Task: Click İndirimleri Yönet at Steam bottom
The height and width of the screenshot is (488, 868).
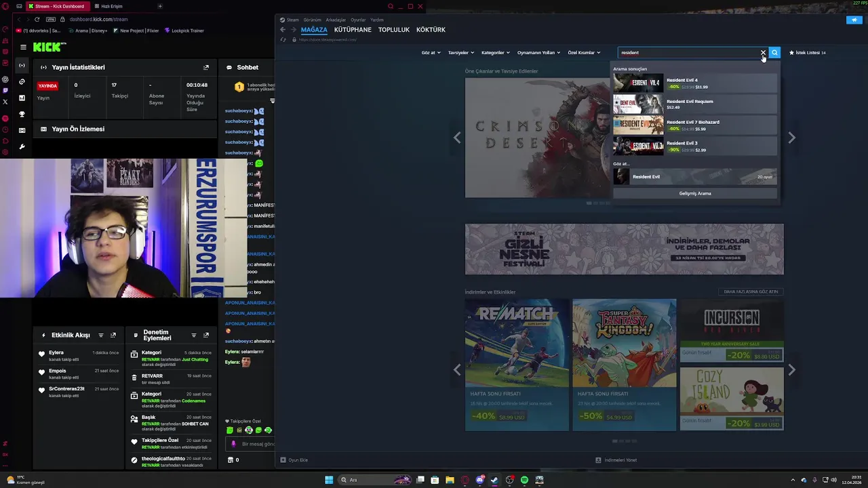Action: click(x=616, y=460)
